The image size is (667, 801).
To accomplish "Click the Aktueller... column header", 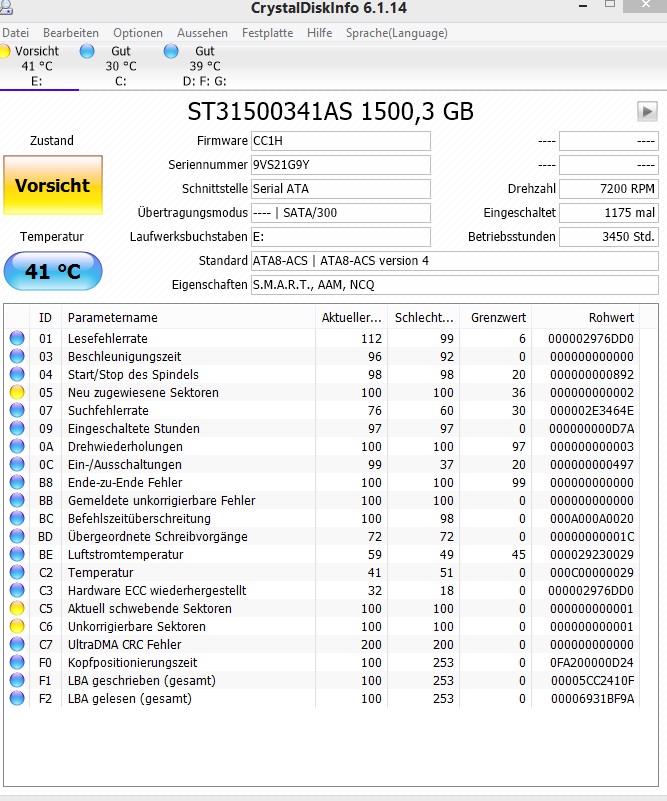I will [351, 318].
